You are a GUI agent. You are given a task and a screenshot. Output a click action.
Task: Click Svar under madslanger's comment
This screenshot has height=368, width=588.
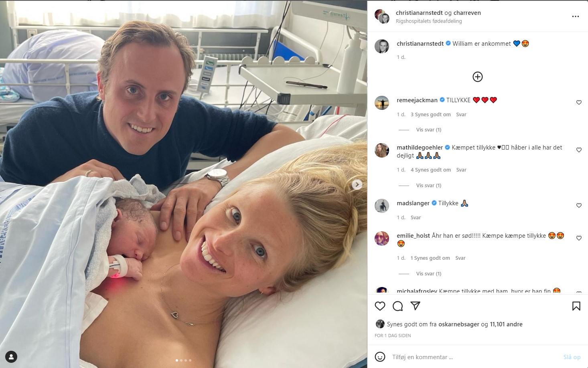[416, 217]
